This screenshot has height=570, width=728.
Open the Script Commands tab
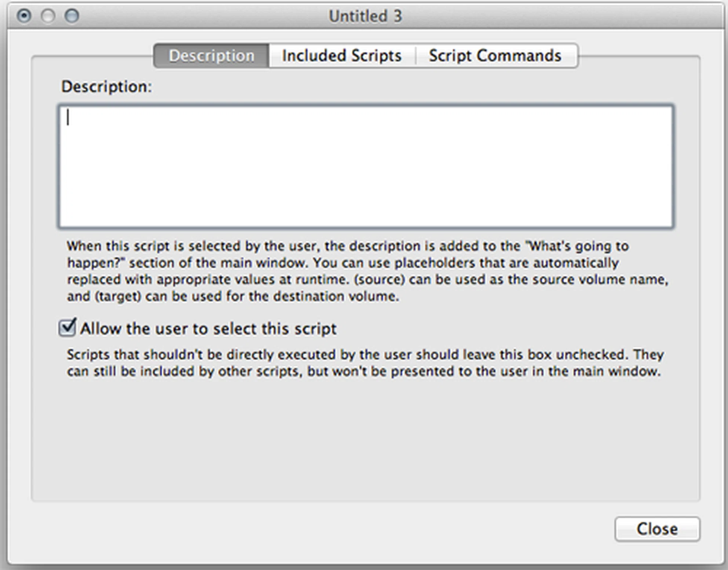click(x=495, y=55)
